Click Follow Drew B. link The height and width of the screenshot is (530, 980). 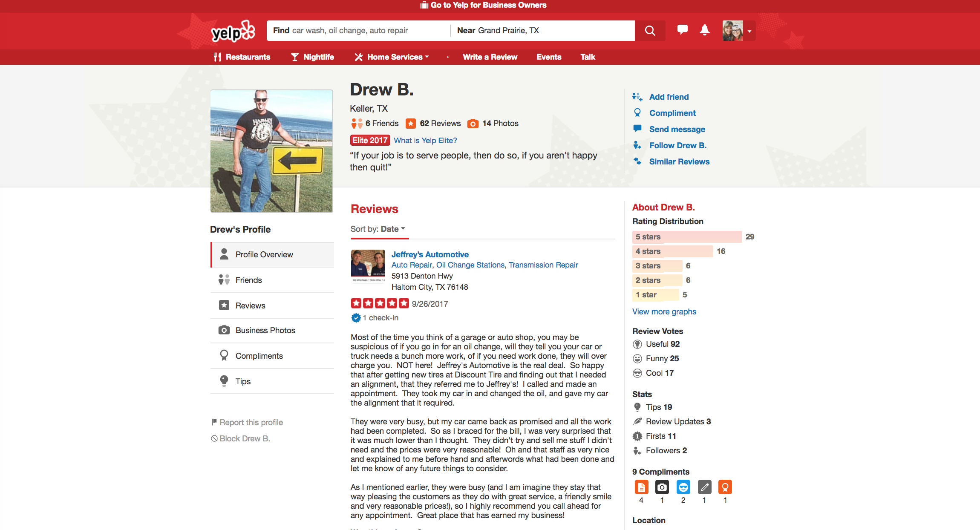point(678,145)
